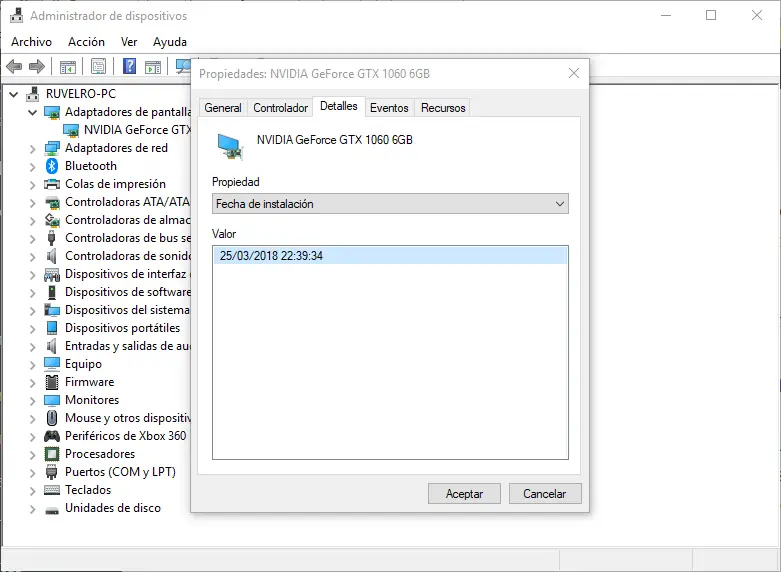Select the Equipo category label
781x572 pixels.
tap(83, 364)
